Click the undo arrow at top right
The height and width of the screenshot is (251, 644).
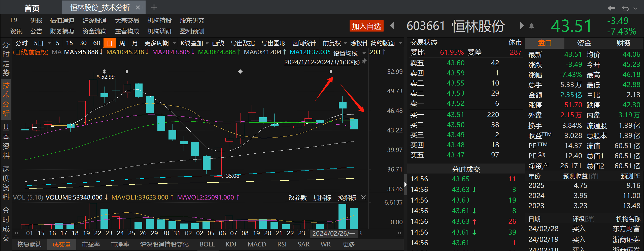coord(626,8)
